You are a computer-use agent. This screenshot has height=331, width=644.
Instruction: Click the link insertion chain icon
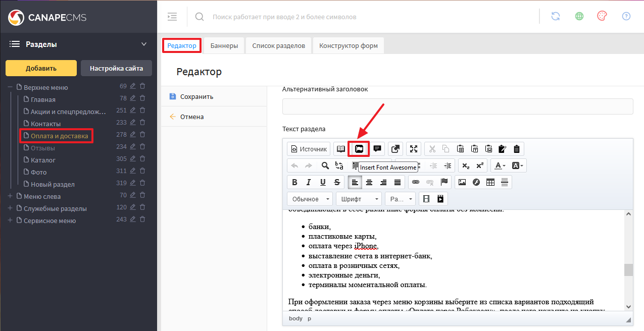[416, 182]
